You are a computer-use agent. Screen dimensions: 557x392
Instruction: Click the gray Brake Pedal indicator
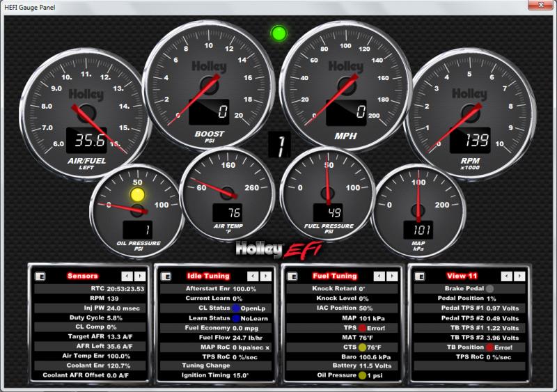(489, 288)
